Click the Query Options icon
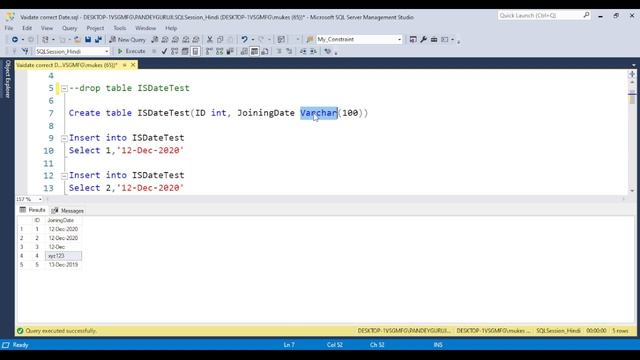Screen dimensions: 640x360 [x=185, y=51]
